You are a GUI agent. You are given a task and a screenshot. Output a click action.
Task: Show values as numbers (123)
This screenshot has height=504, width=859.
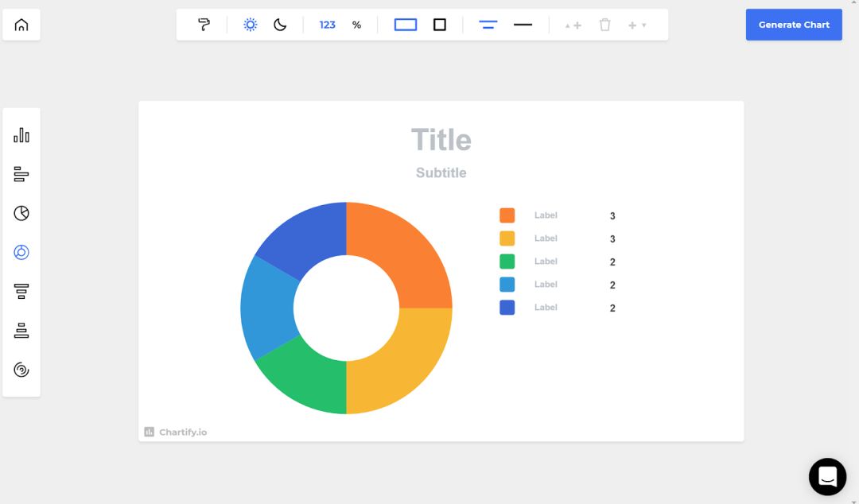pyautogui.click(x=327, y=25)
